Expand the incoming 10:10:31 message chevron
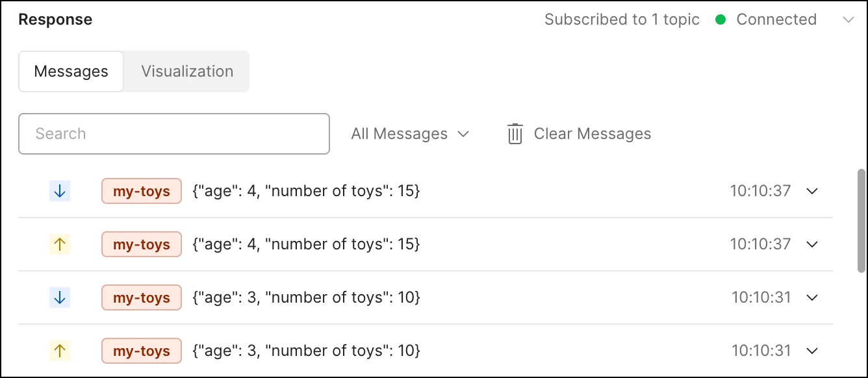The width and height of the screenshot is (868, 378). pyautogui.click(x=811, y=297)
